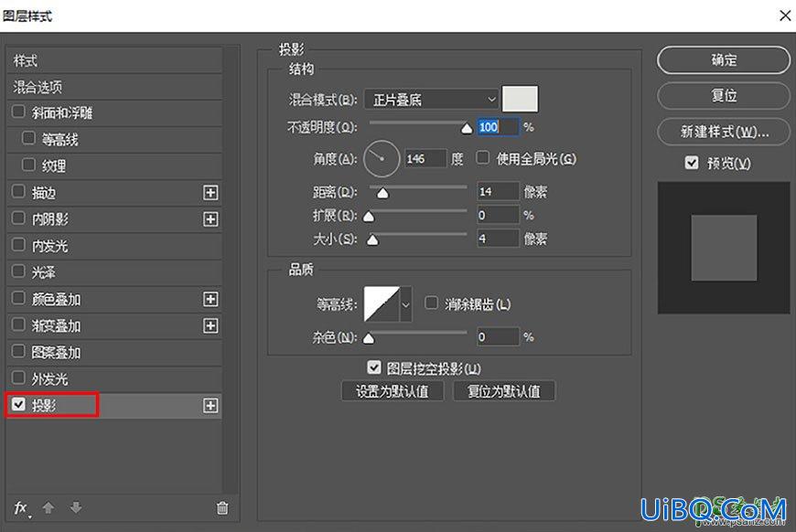Viewport: 796px width, 532px height.
Task: Toggle 消除锯齿 checkbox
Action: click(x=432, y=303)
